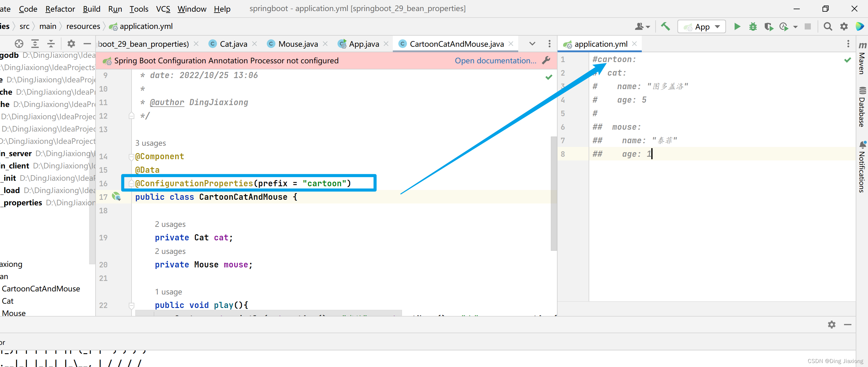The height and width of the screenshot is (367, 868).
Task: Click the locate target icon in Project panel
Action: click(19, 44)
